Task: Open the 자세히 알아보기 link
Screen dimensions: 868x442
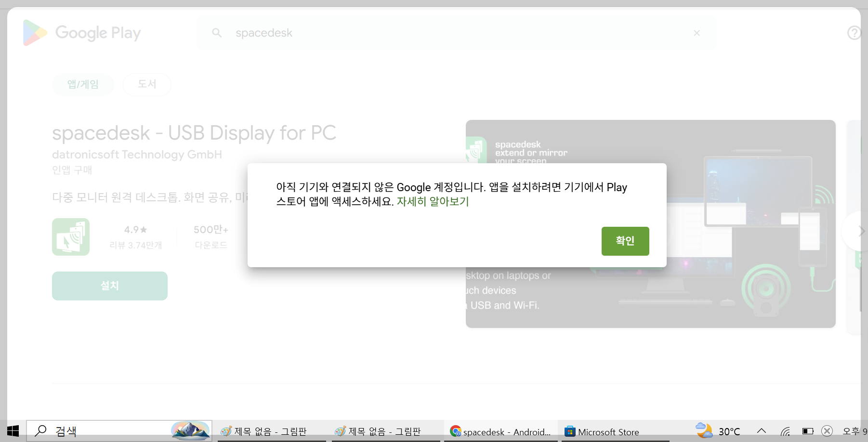Action: tap(433, 201)
